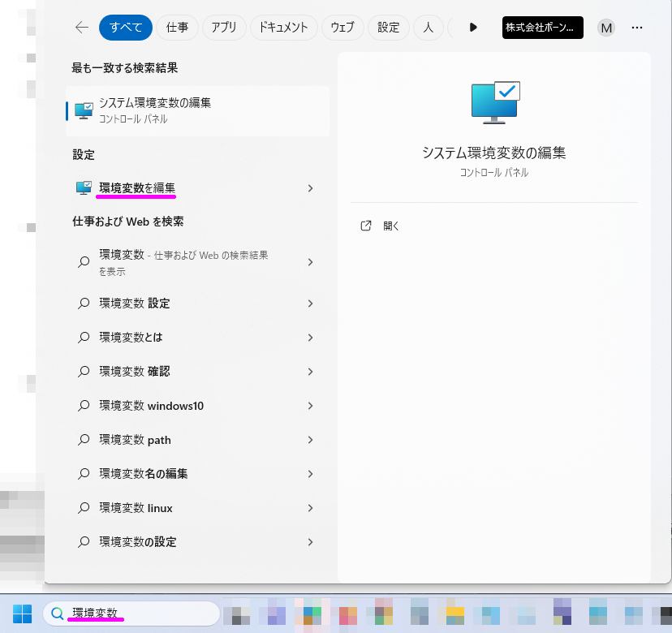672x633 pixels.
Task: Click the search icon beside 環境変数 path
Action: [84, 440]
